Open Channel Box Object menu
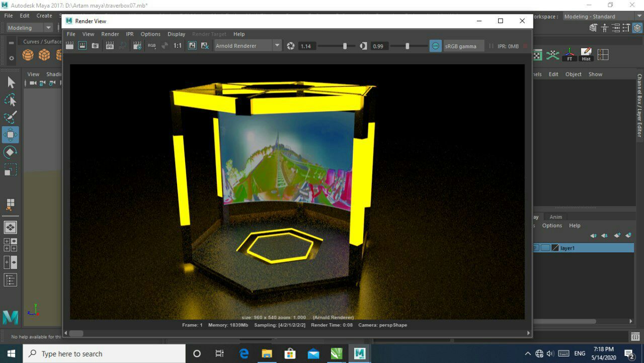This screenshot has height=363, width=644. point(574,74)
